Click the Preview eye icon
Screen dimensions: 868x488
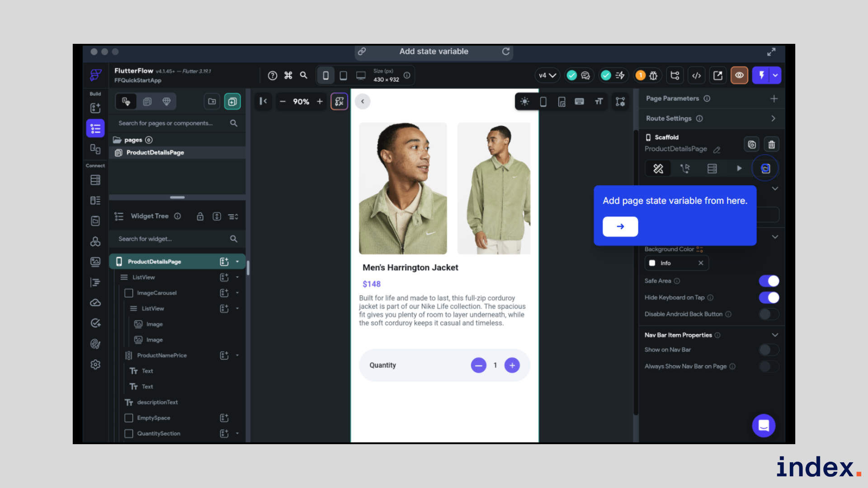point(739,75)
